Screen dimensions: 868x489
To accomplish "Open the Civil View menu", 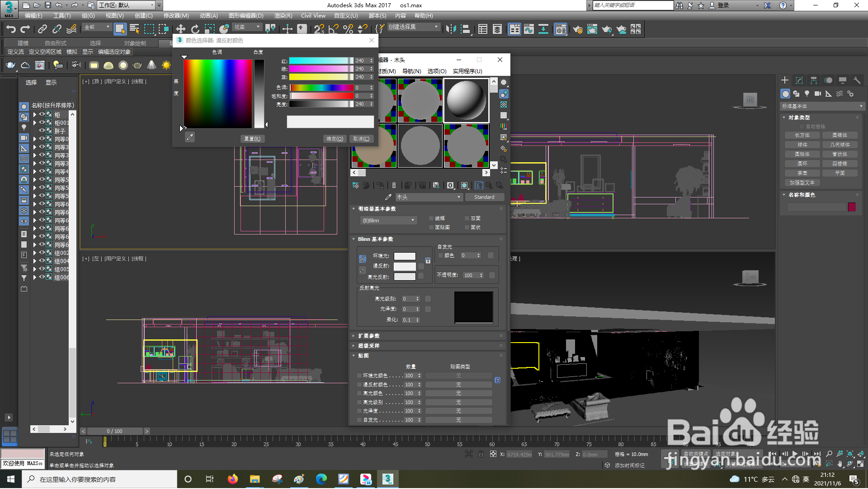I will tap(313, 16).
